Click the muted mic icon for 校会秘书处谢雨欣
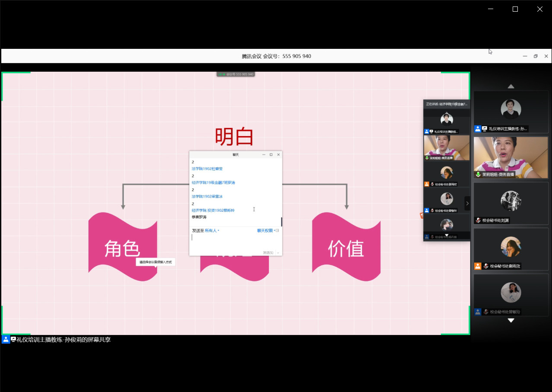The image size is (552, 392). 486,266
